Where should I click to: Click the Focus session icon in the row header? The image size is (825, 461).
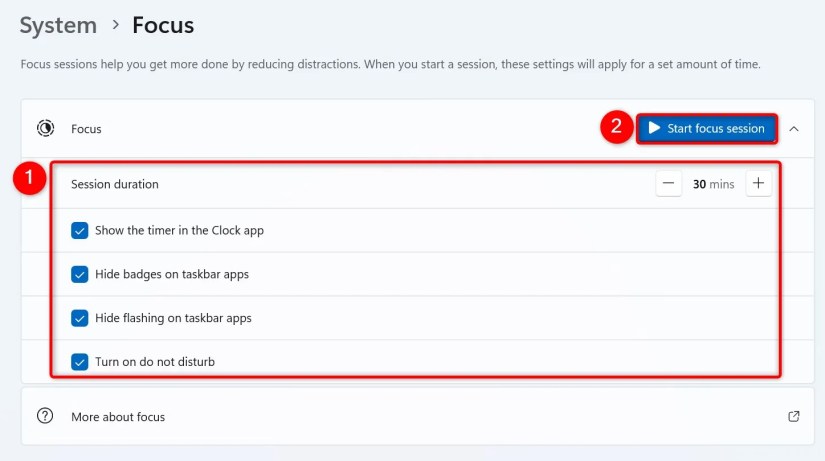click(x=45, y=128)
